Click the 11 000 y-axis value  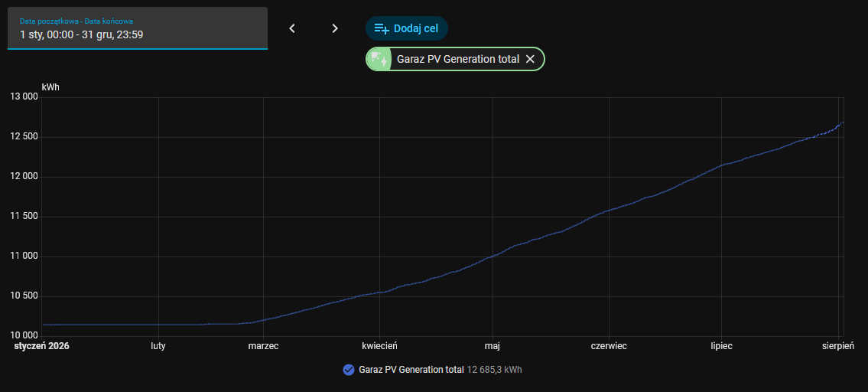24,256
